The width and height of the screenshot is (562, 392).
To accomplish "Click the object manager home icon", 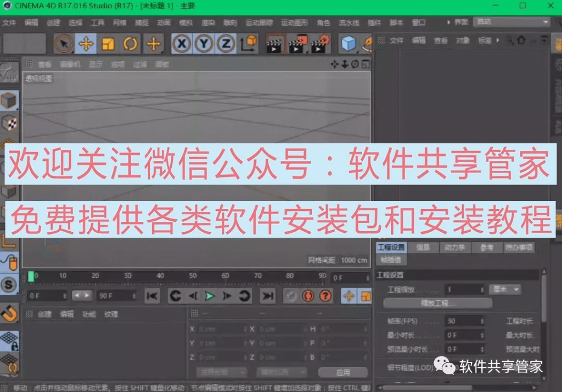I will [521, 40].
